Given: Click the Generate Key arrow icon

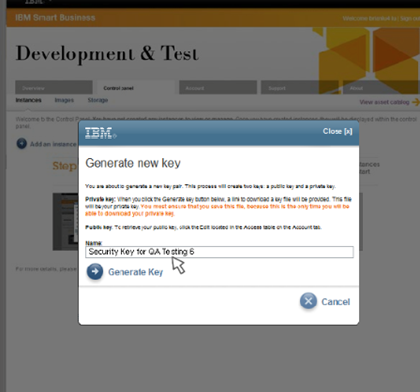Looking at the screenshot, I should [x=95, y=271].
